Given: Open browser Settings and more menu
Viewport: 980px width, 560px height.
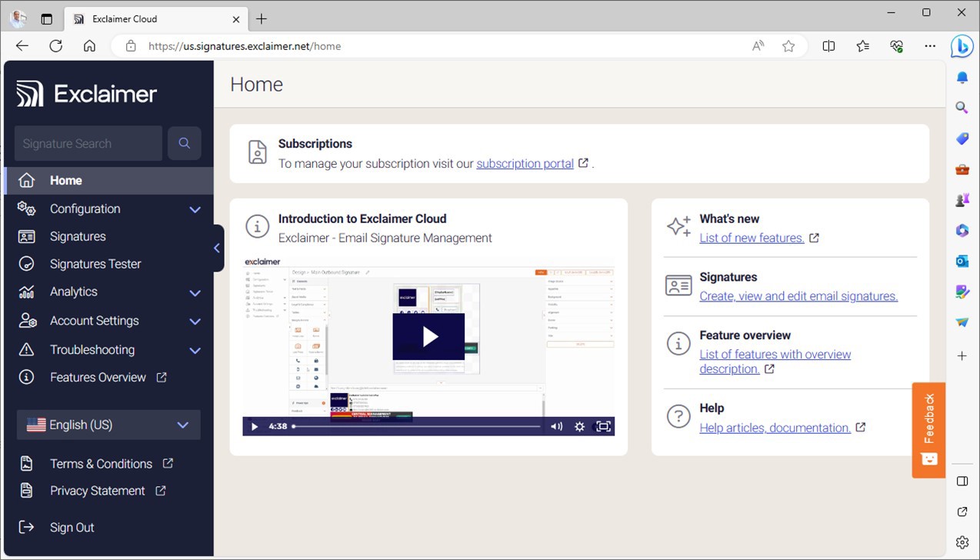Looking at the screenshot, I should [931, 46].
